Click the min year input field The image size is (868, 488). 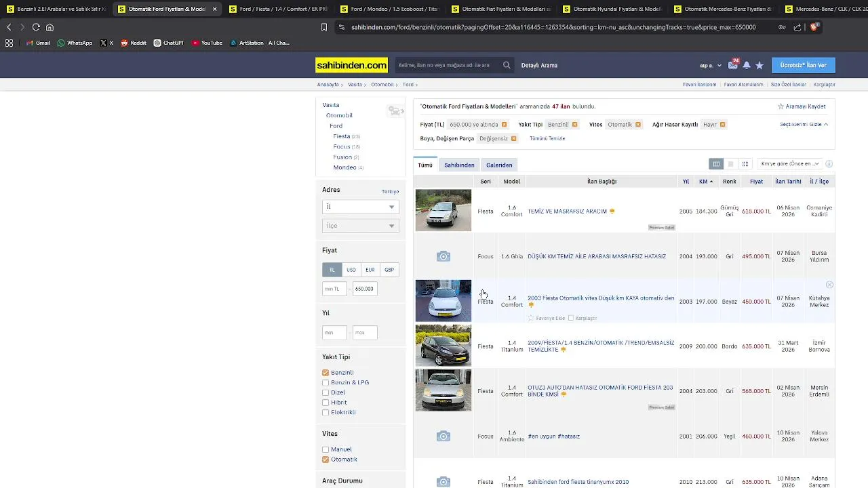click(x=334, y=332)
